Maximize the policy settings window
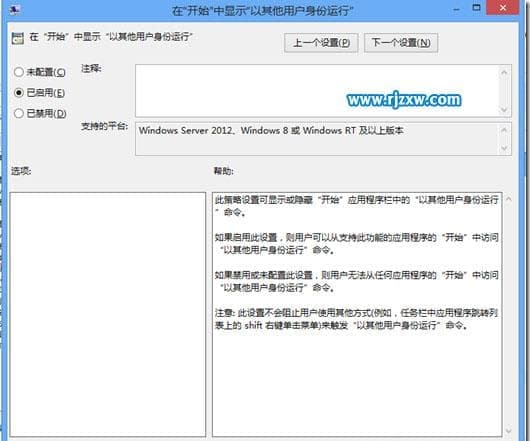 (476, 8)
